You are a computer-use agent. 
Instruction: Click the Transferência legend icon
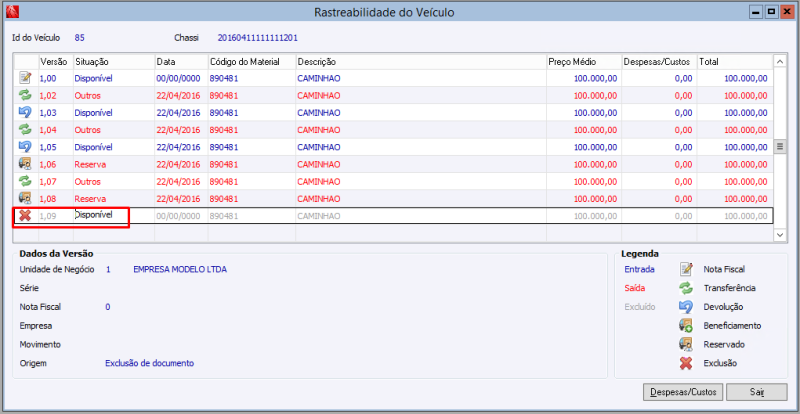[686, 288]
